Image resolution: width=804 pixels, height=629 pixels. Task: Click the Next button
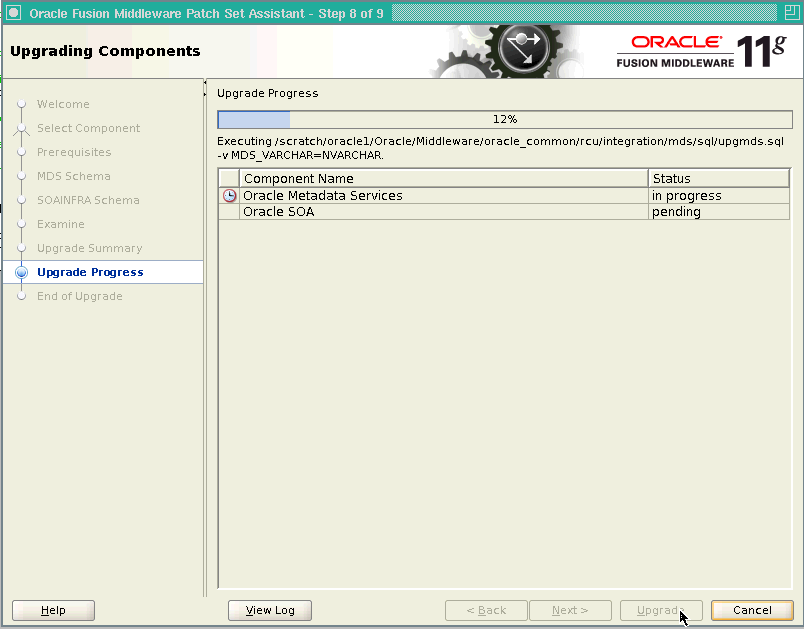570,610
